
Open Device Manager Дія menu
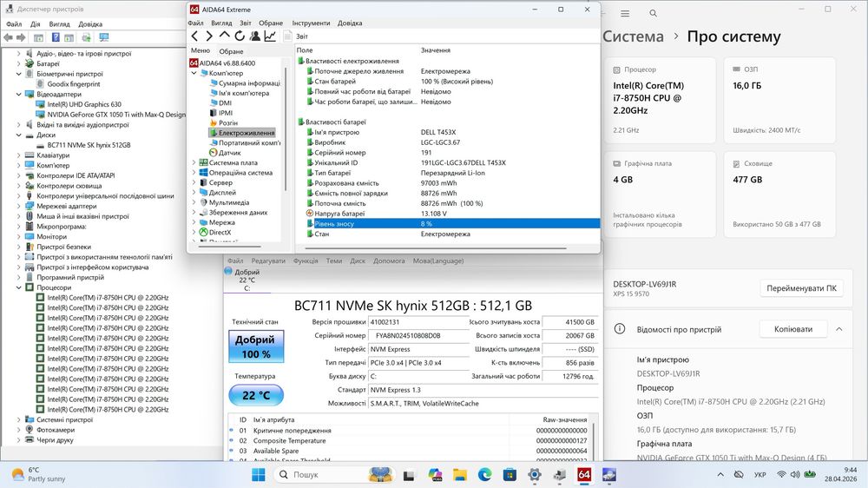coord(36,24)
